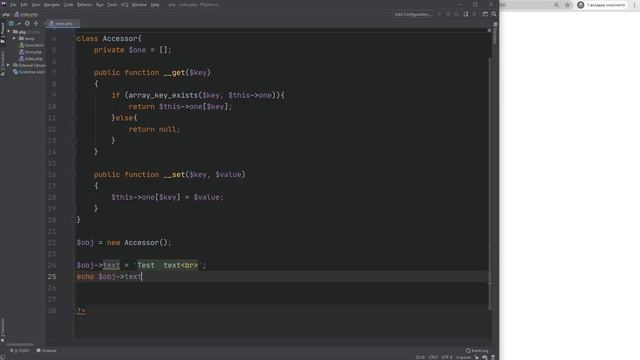Image resolution: width=640 pixels, height=360 pixels.
Task: Click the lock read-only status icon
Action: (476, 357)
